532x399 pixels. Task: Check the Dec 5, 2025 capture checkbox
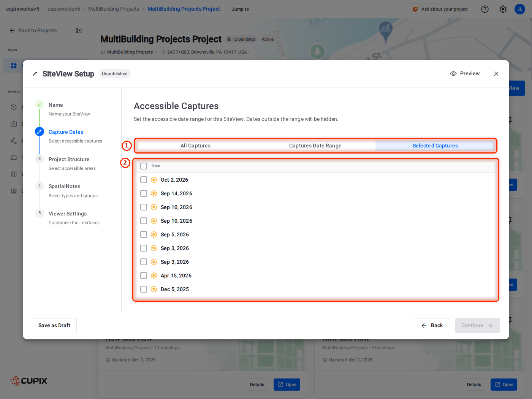(144, 289)
